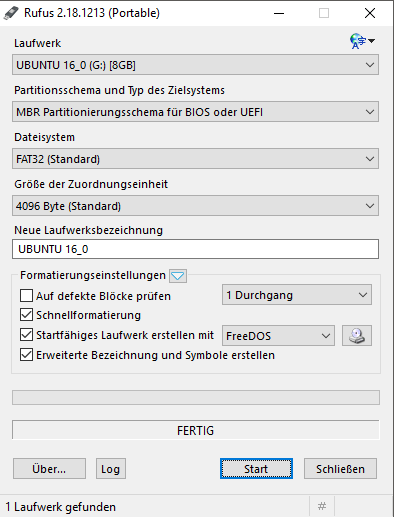Expand the Partitionsschema dropdown
This screenshot has height=517, width=394.
tap(195, 112)
